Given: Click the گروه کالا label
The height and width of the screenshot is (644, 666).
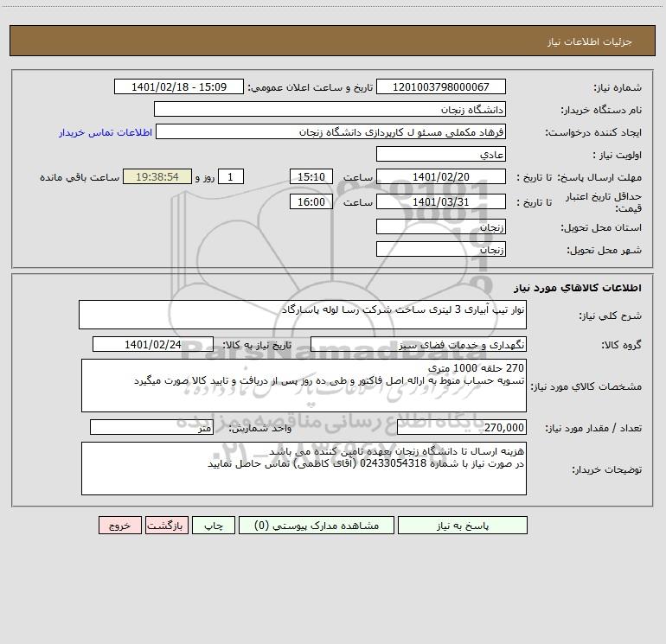Looking at the screenshot, I should pyautogui.click(x=621, y=345).
